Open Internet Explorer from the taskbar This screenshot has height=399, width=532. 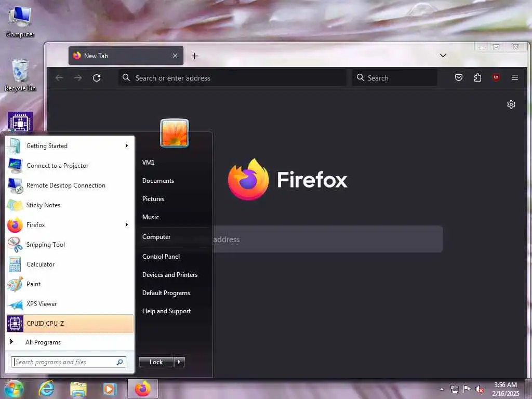click(x=46, y=389)
